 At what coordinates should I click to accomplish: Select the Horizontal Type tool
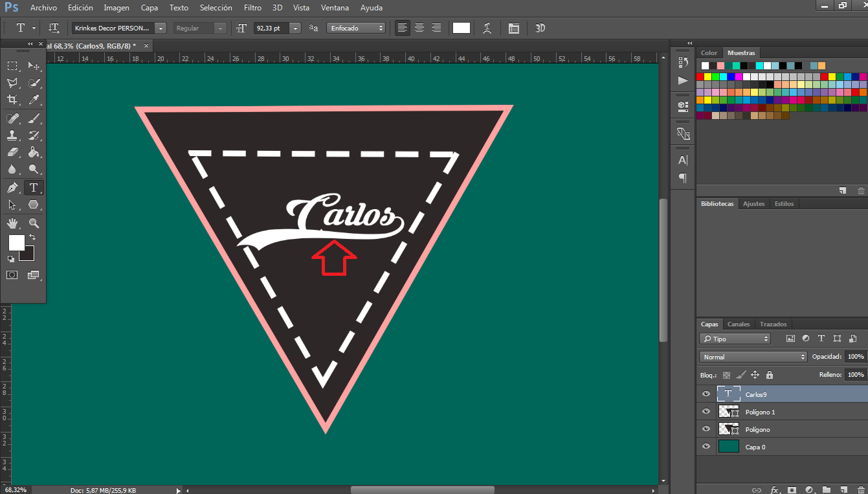pyautogui.click(x=34, y=188)
